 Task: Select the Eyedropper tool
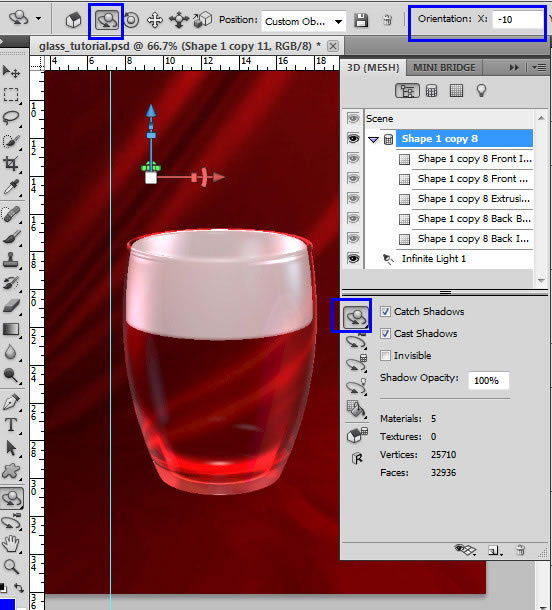click(11, 187)
